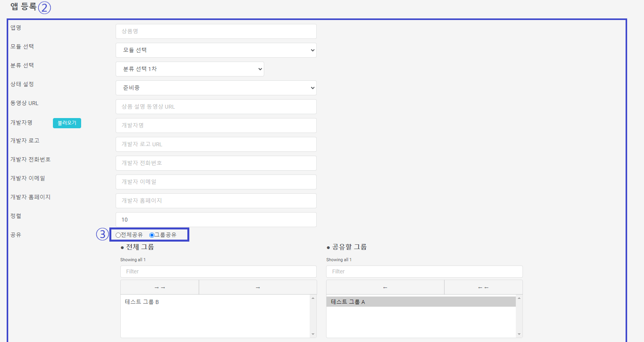Viewport: 644px width, 342px height.
Task: Click the Filter box under 전체 그룹
Action: [218, 271]
